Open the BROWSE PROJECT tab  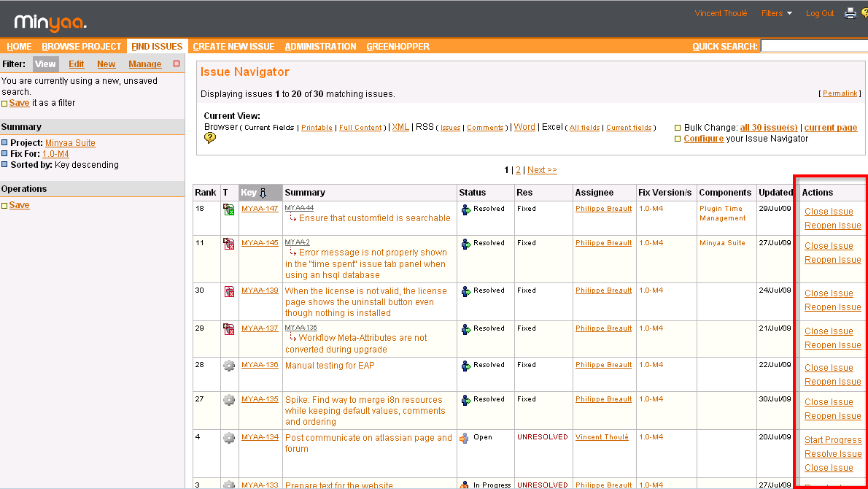click(82, 47)
